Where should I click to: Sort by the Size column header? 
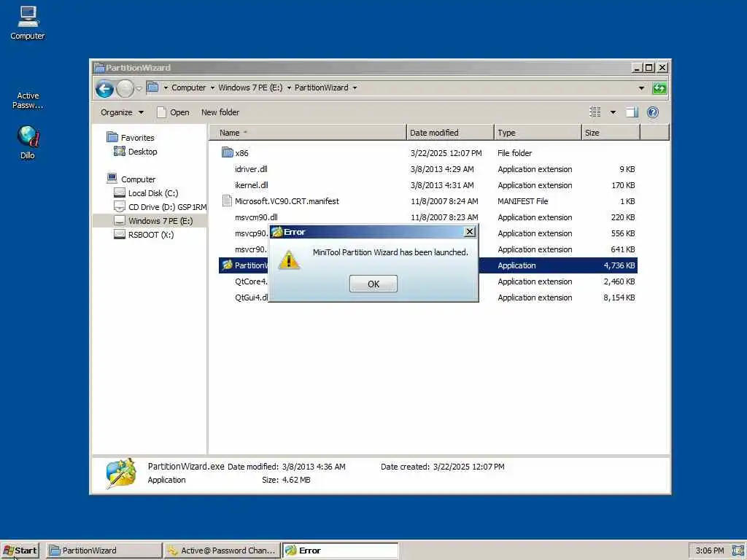click(x=611, y=133)
